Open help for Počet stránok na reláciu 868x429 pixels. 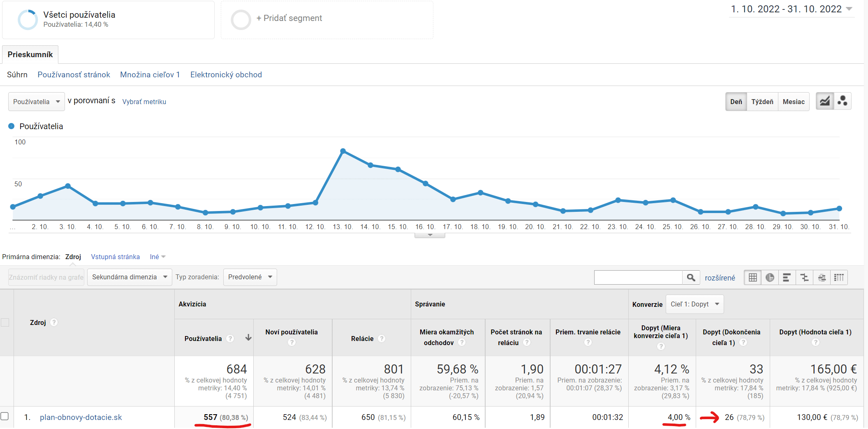[527, 342]
